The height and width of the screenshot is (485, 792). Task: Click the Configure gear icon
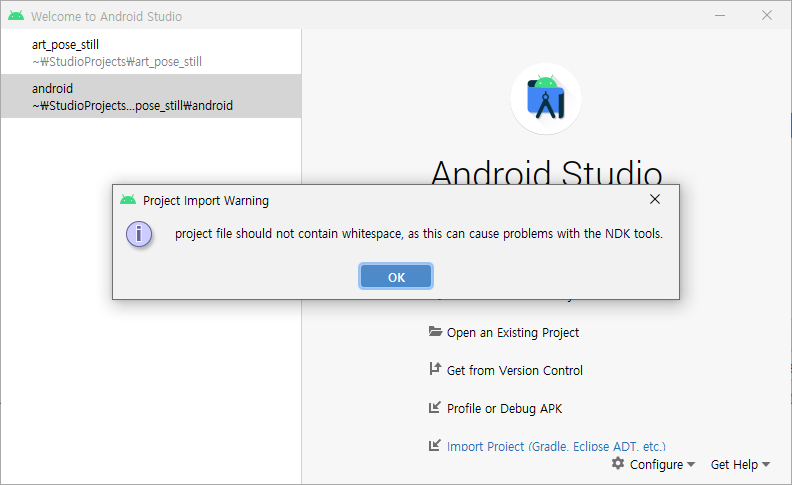[618, 463]
